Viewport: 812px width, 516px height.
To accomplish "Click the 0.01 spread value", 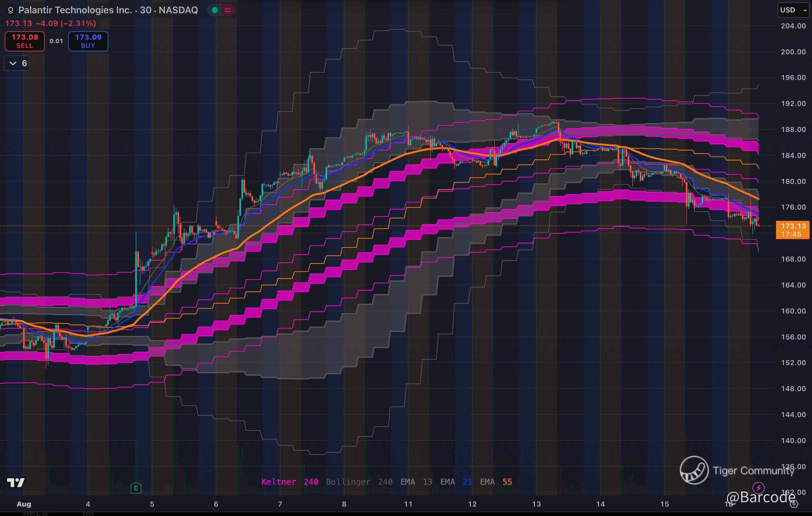I will (x=56, y=41).
